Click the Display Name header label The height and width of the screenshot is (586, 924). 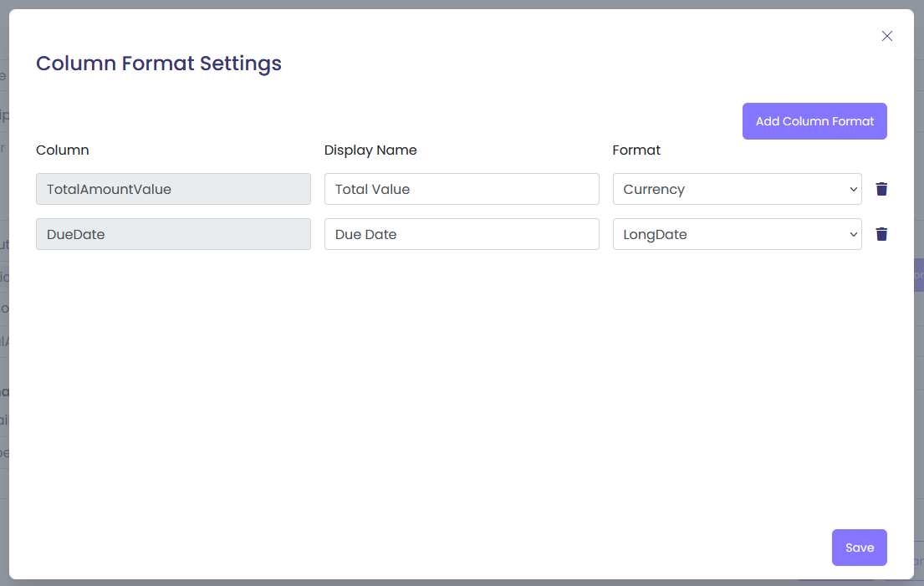click(370, 150)
